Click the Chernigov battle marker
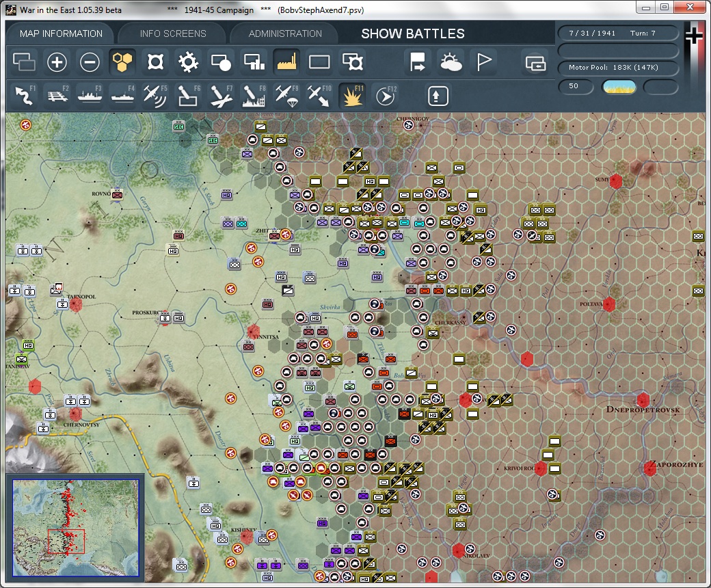The width and height of the screenshot is (711, 588). (409, 124)
